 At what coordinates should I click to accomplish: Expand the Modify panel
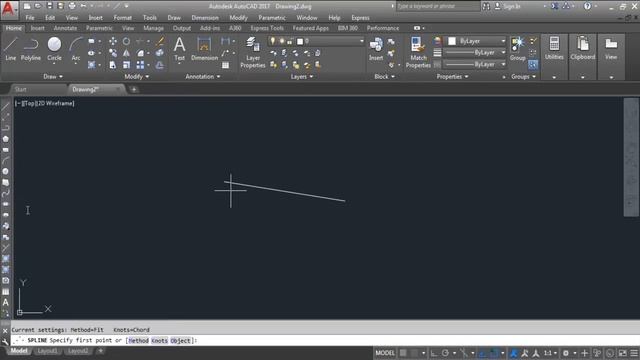[137, 76]
